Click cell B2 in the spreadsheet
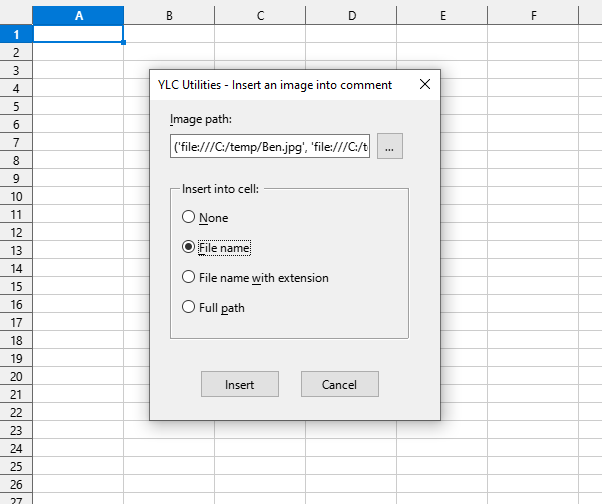 click(169, 52)
